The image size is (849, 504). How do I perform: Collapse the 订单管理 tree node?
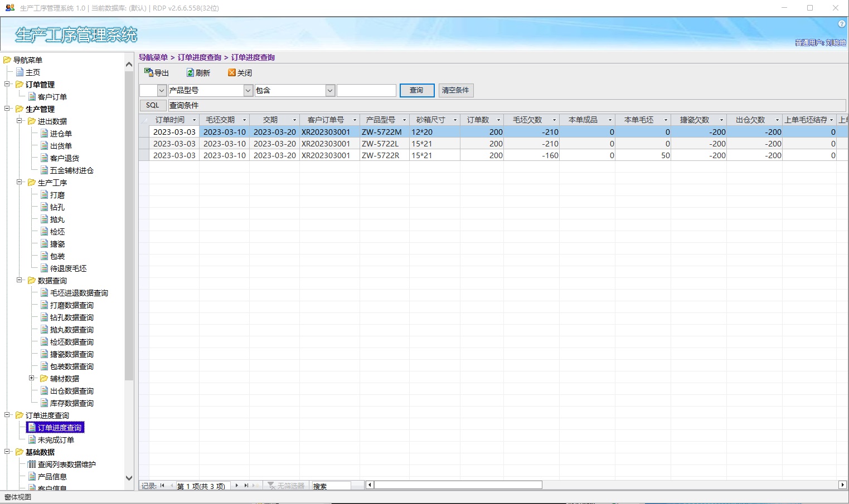[7, 84]
